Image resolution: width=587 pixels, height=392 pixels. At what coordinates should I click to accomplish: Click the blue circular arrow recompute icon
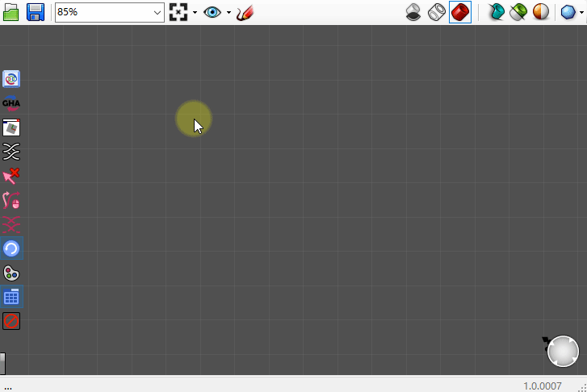11,248
